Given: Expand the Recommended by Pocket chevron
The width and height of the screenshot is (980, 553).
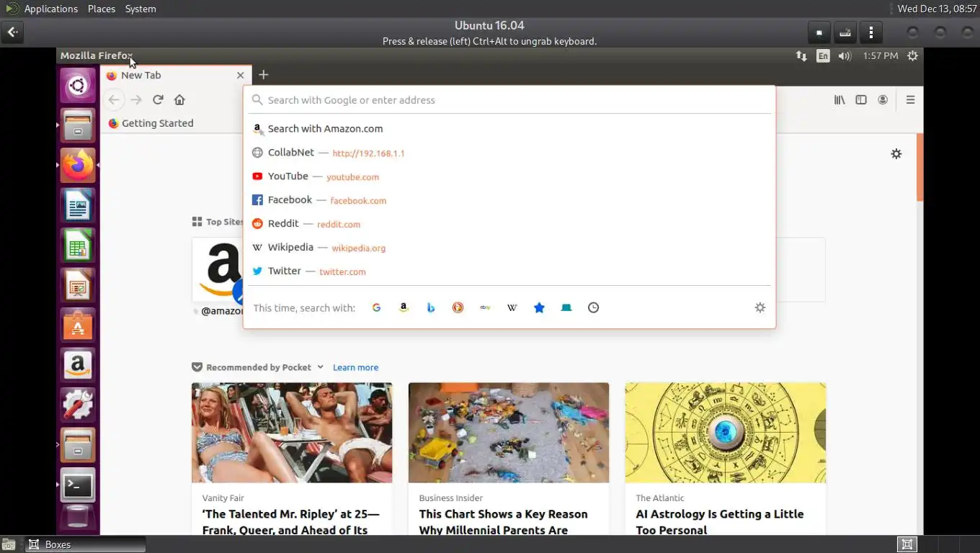Looking at the screenshot, I should pyautogui.click(x=320, y=367).
